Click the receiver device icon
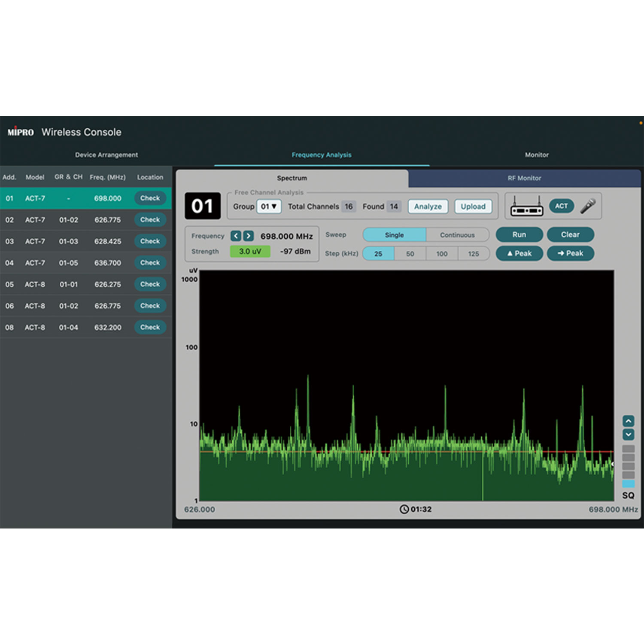The width and height of the screenshot is (644, 644). (526, 207)
